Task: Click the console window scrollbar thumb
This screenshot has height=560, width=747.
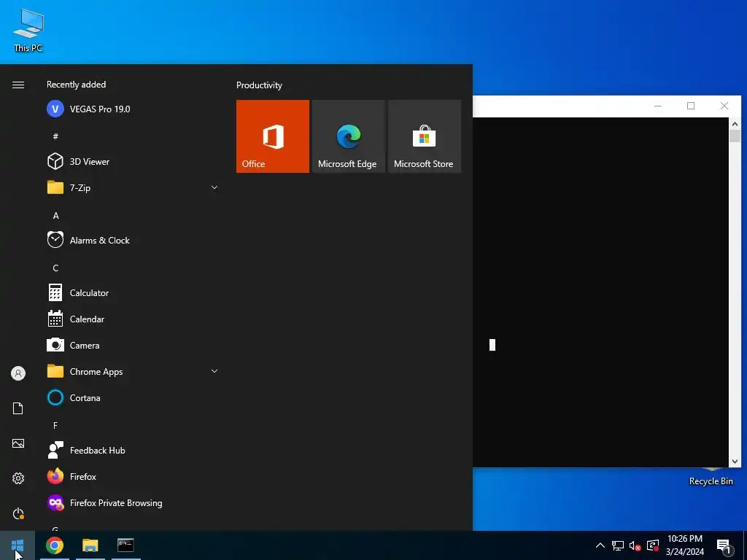Action: coord(735,136)
